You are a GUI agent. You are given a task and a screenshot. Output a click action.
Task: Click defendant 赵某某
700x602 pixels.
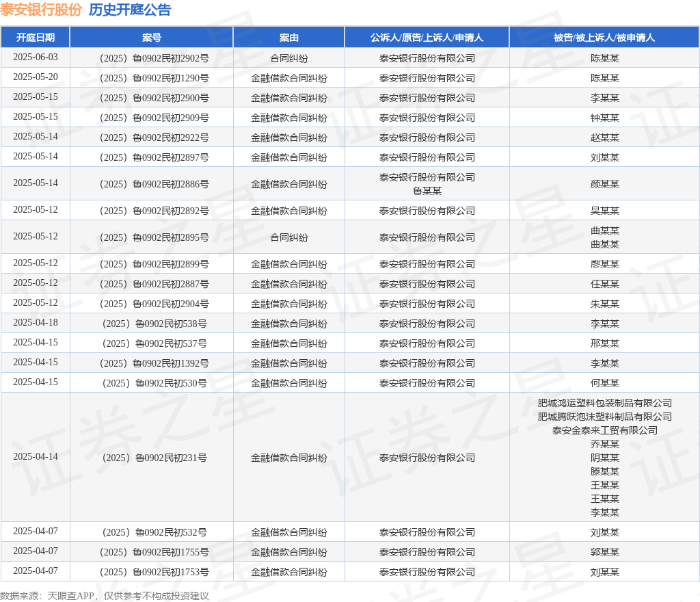coord(604,138)
